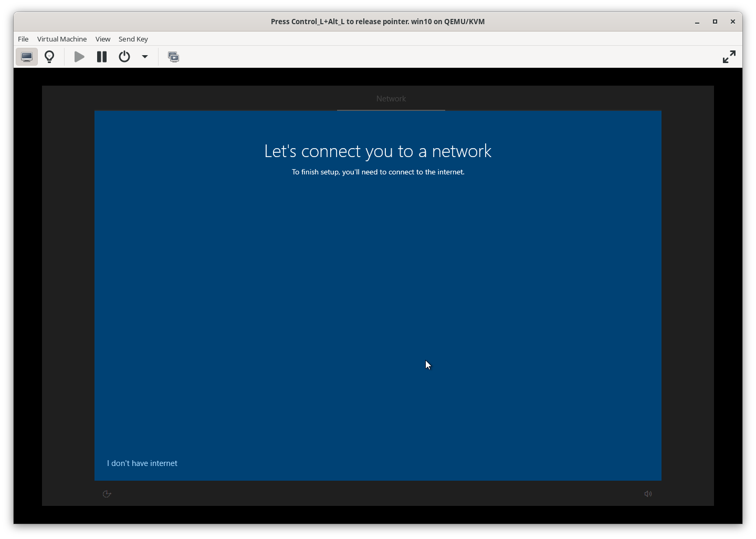
Task: Expand the power options dropdown arrow
Action: click(x=145, y=57)
